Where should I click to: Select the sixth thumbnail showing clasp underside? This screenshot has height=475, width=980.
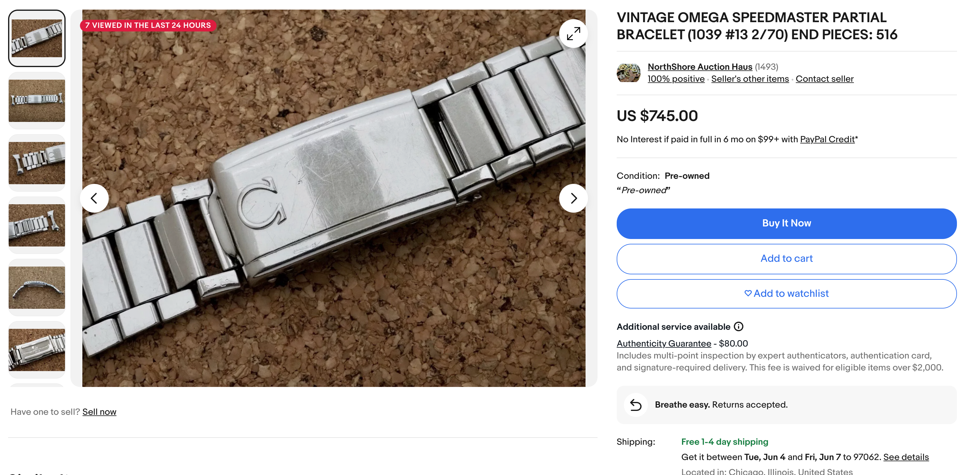tap(37, 350)
